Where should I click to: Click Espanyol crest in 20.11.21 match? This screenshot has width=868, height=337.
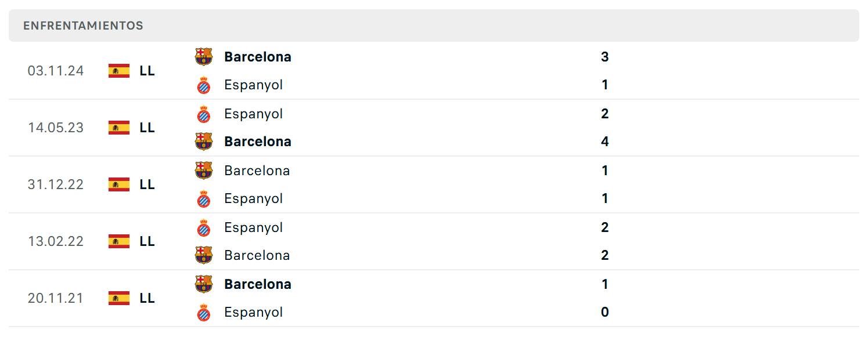point(204,313)
